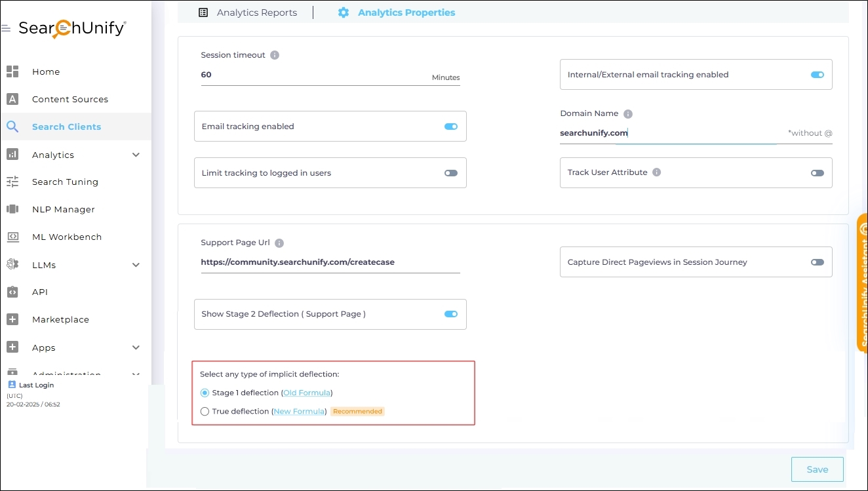Click the Content Sources sidebar icon

[x=12, y=99]
